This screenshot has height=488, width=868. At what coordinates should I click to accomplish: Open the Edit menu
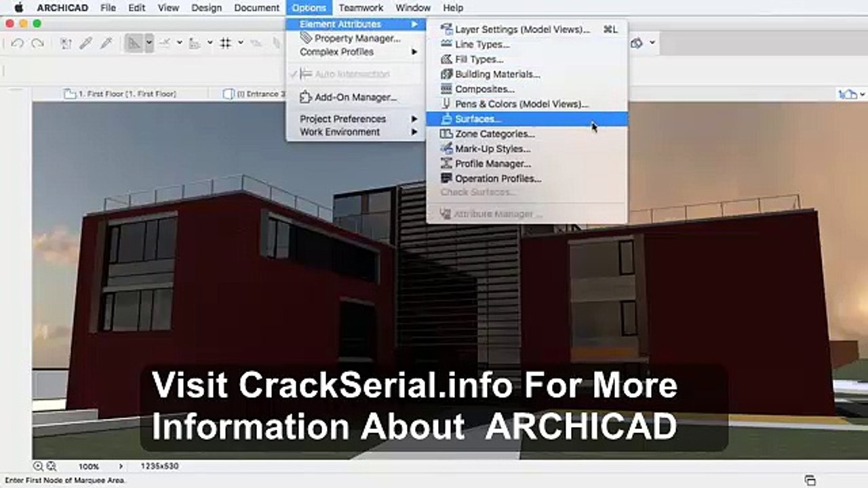point(137,7)
